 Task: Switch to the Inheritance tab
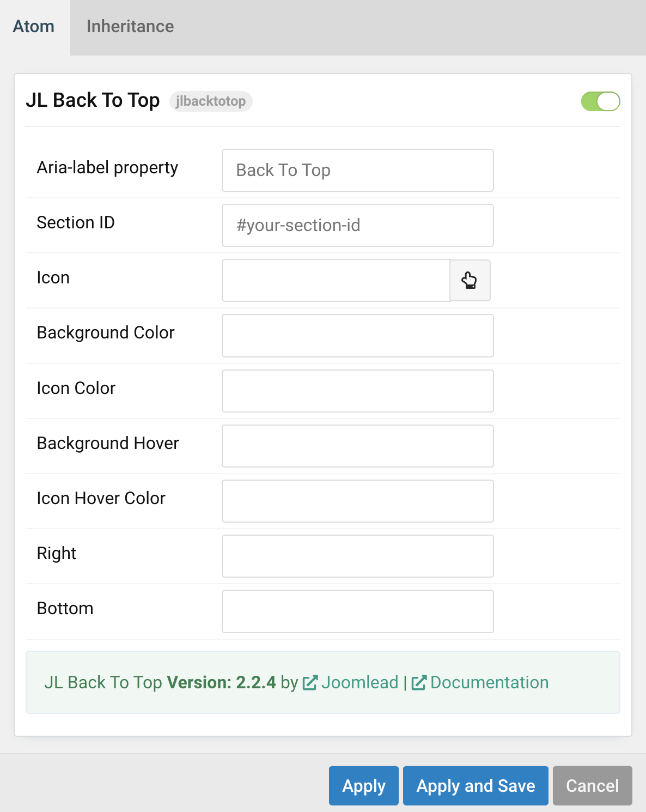(130, 26)
